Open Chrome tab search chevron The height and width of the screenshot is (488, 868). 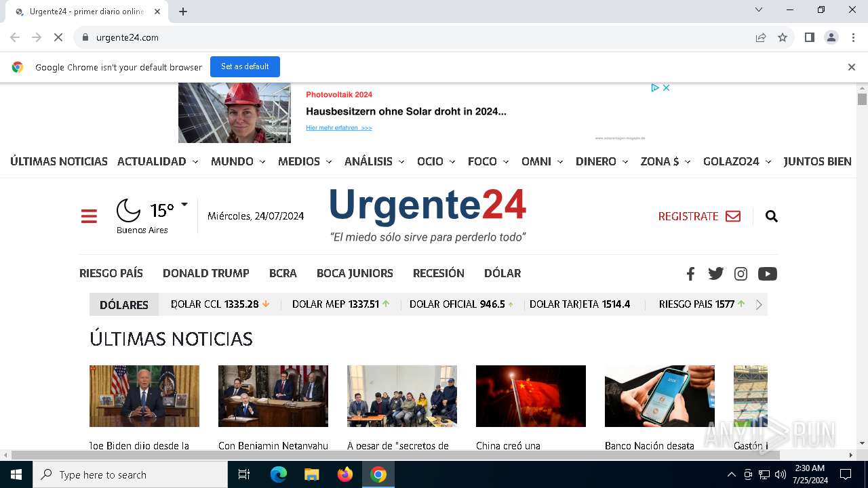759,9
